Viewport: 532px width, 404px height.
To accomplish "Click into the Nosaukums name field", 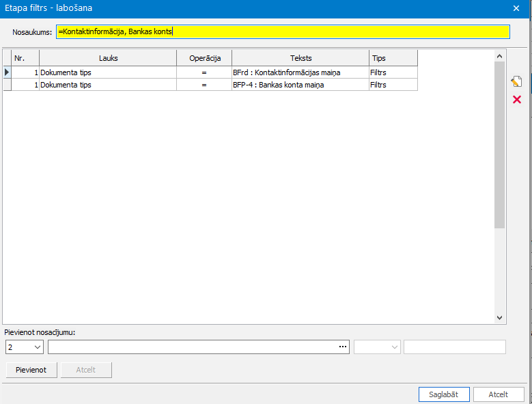I will tap(283, 32).
